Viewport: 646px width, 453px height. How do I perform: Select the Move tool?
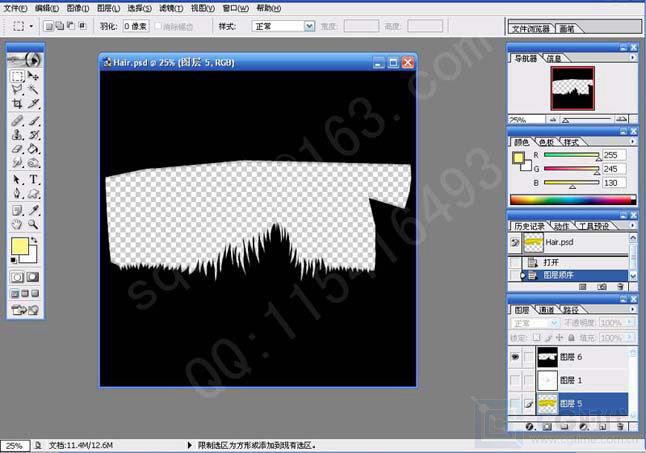pyautogui.click(x=33, y=76)
